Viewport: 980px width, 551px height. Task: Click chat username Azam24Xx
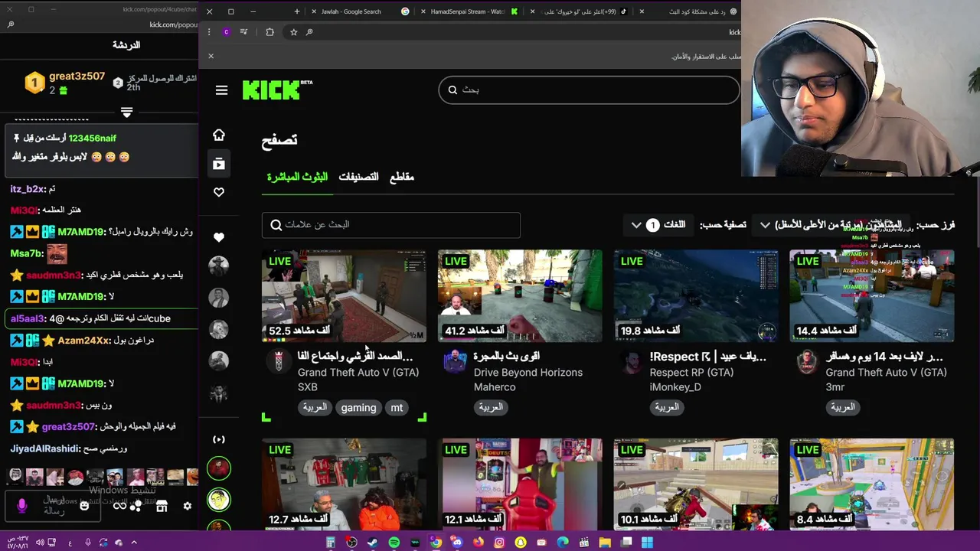83,340
